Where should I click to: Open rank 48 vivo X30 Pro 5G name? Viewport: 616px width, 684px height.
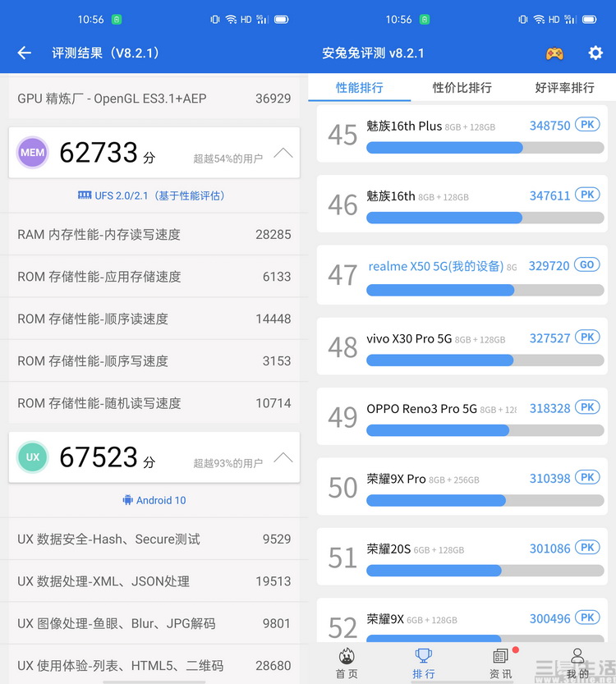tap(409, 339)
